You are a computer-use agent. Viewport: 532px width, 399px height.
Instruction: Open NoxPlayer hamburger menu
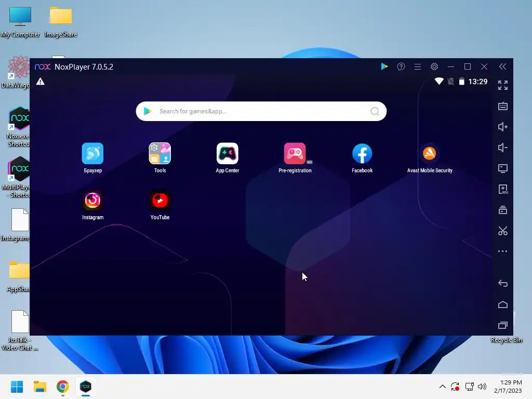(x=418, y=67)
